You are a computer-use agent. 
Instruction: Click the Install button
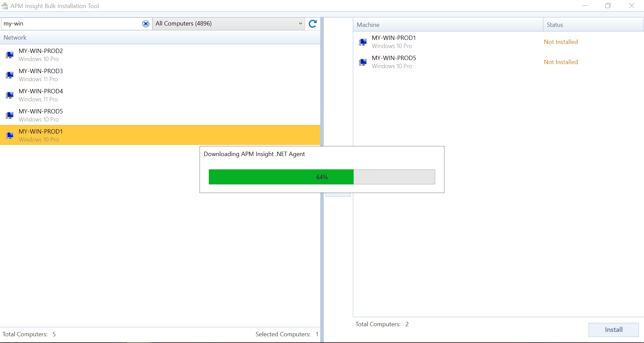pyautogui.click(x=613, y=330)
